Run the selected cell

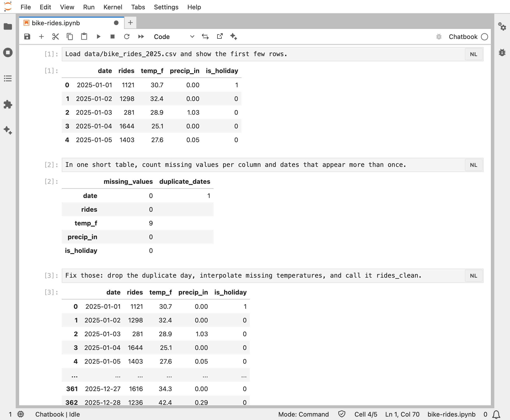coord(98,37)
